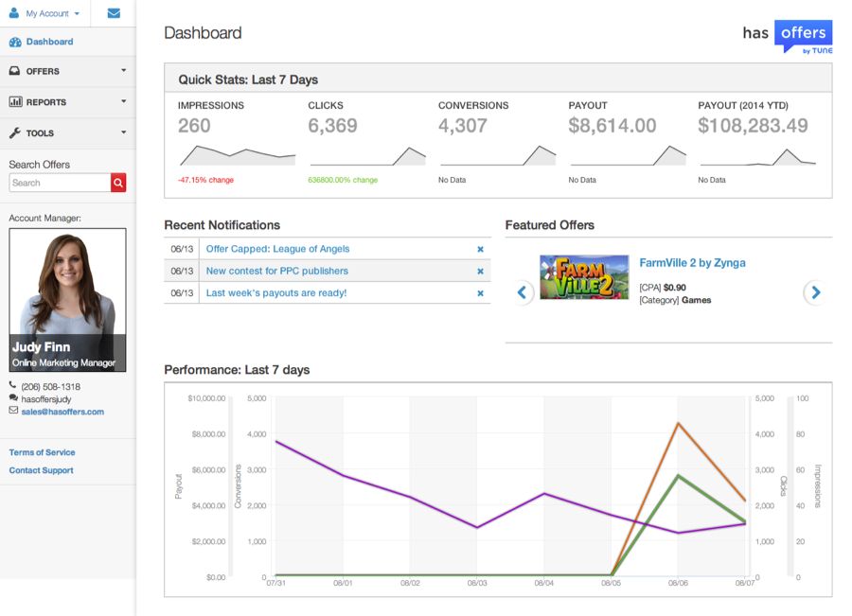The height and width of the screenshot is (616, 852).
Task: Click the red search magnifier button
Action: click(x=118, y=183)
